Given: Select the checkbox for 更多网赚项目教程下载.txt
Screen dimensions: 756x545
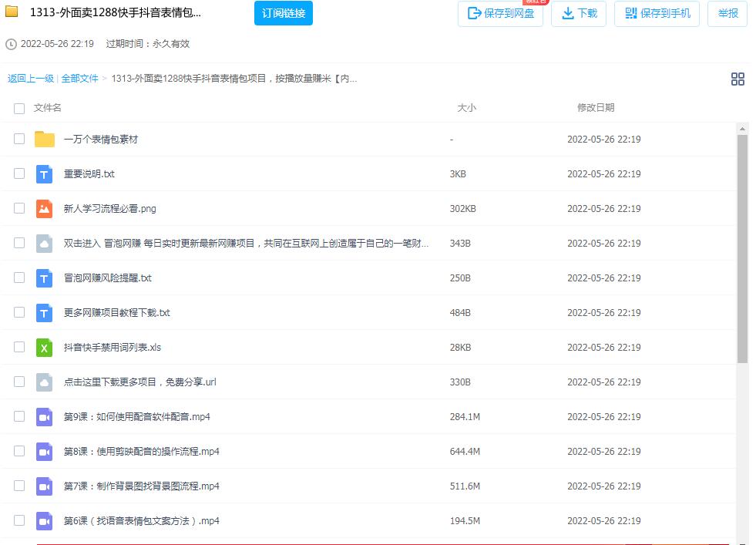Looking at the screenshot, I should (19, 312).
